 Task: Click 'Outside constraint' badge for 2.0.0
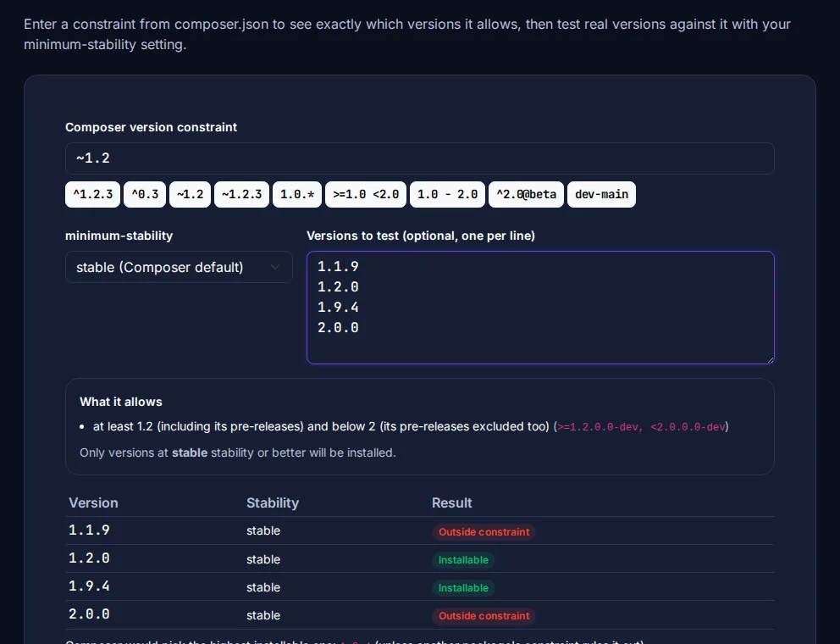click(484, 615)
